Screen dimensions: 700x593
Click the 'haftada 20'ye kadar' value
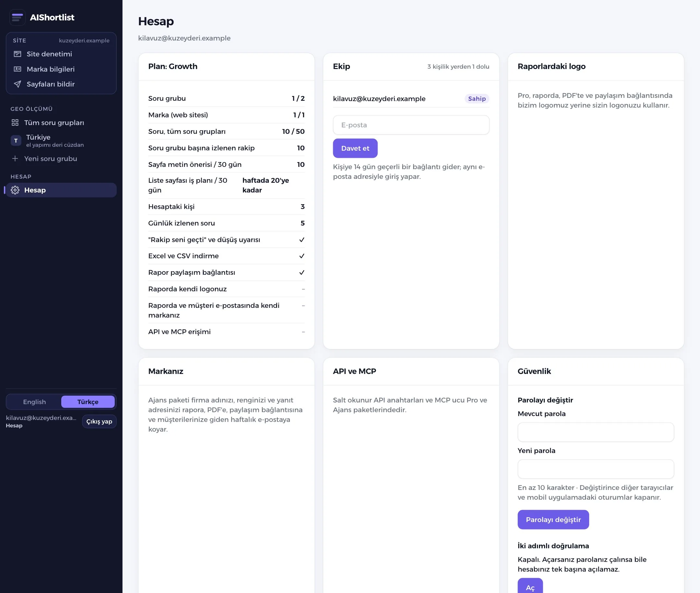click(x=266, y=185)
